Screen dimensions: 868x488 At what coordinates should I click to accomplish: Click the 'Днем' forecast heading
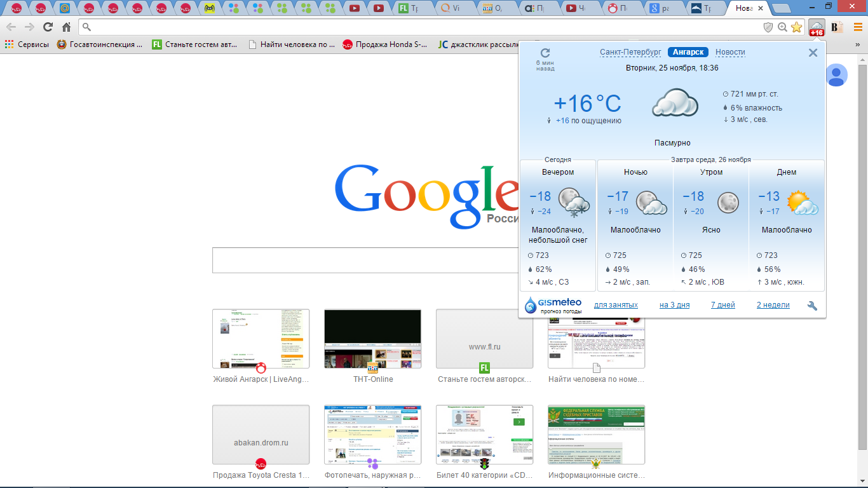(x=787, y=172)
